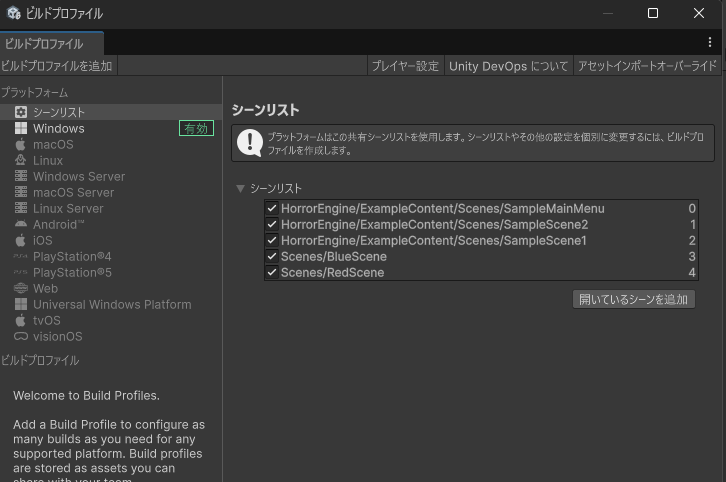Click 開いているシーンを追加 button
The width and height of the screenshot is (726, 482).
click(x=633, y=299)
